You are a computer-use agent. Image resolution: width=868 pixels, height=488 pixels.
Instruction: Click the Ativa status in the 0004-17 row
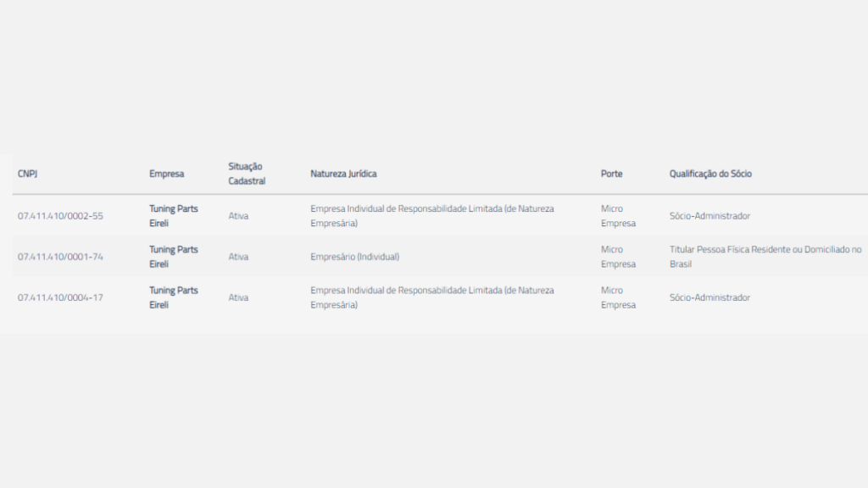pos(238,297)
